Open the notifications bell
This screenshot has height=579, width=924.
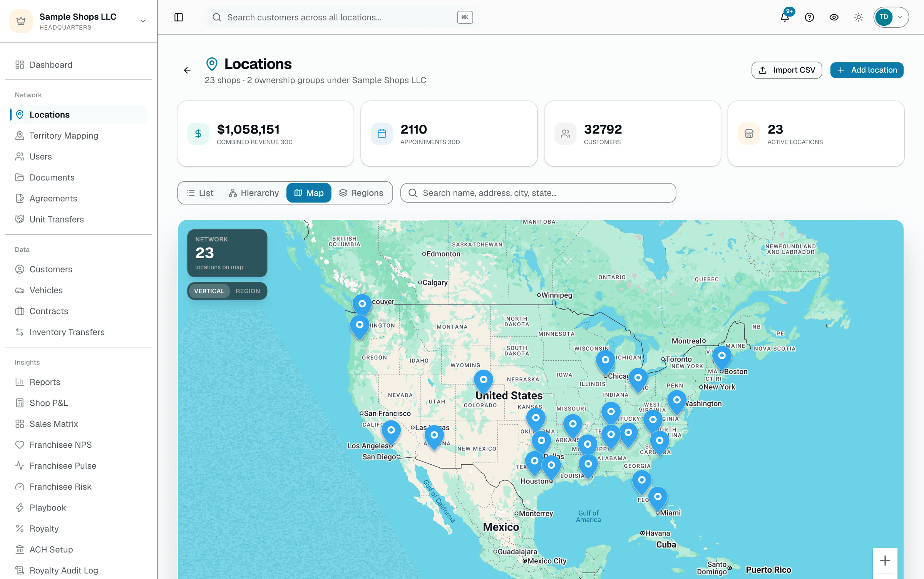[x=785, y=17]
